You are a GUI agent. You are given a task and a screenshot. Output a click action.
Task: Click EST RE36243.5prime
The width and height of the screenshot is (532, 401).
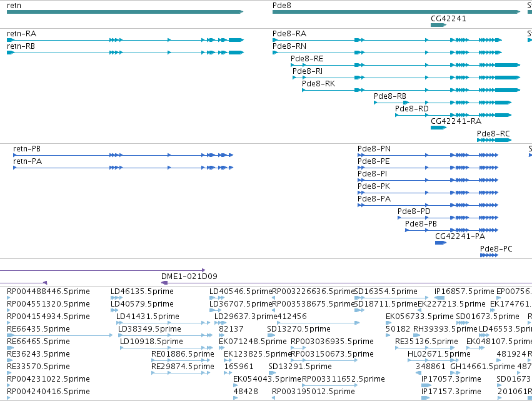38,354
